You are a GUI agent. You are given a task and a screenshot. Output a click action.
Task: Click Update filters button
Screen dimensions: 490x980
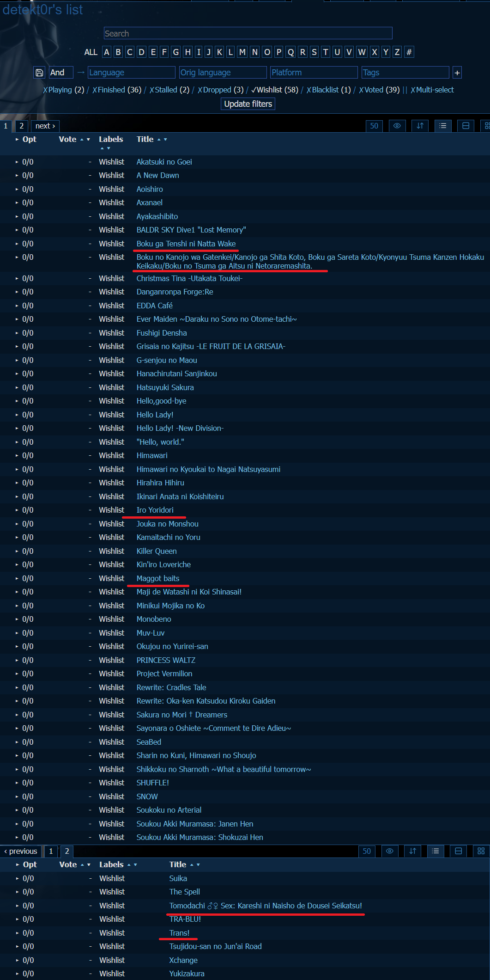pyautogui.click(x=248, y=104)
